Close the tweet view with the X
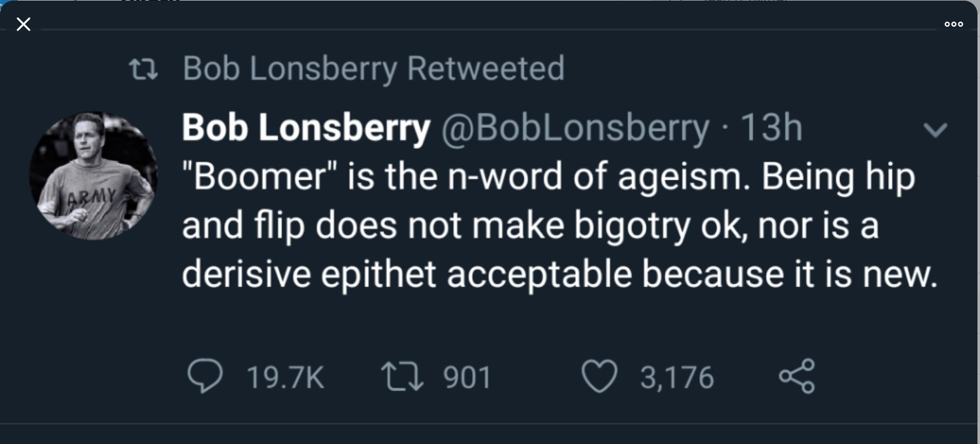The height and width of the screenshot is (444, 980). tap(24, 25)
